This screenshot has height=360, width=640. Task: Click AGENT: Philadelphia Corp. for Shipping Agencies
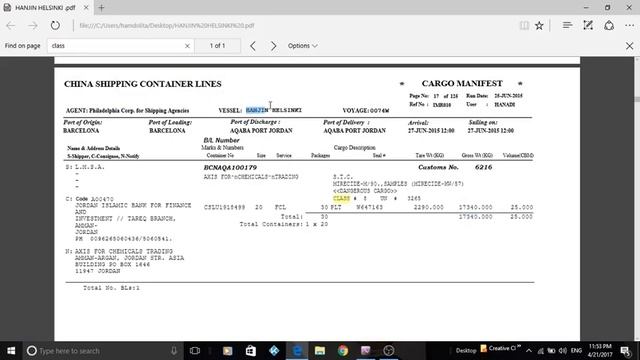tap(127, 111)
